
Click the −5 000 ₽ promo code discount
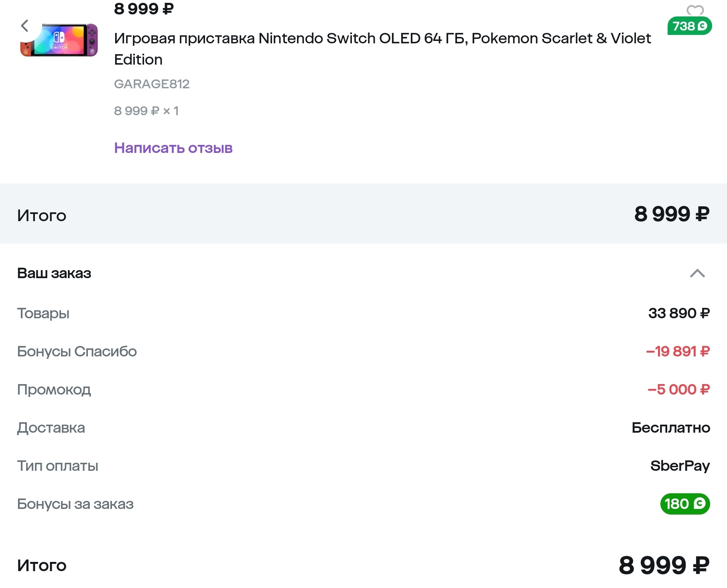click(678, 389)
